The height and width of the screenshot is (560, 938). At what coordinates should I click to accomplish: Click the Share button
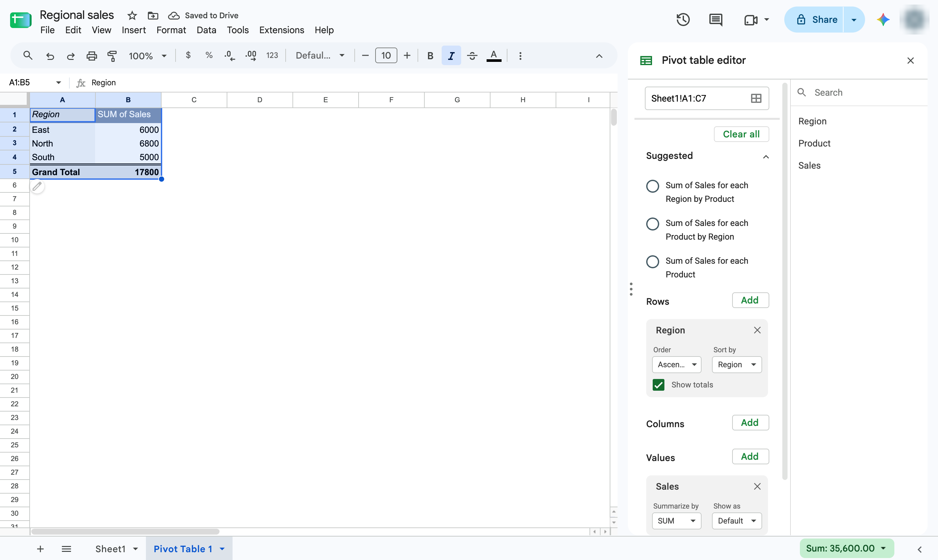pyautogui.click(x=814, y=20)
